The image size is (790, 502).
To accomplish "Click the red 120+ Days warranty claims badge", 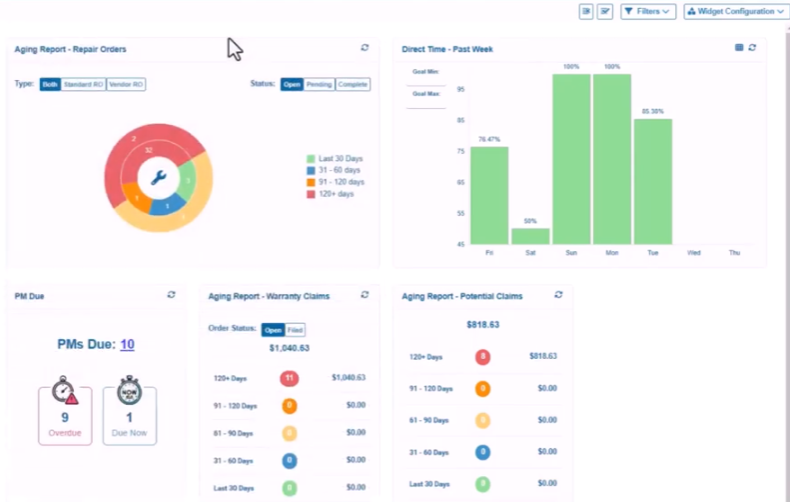I will pos(289,378).
